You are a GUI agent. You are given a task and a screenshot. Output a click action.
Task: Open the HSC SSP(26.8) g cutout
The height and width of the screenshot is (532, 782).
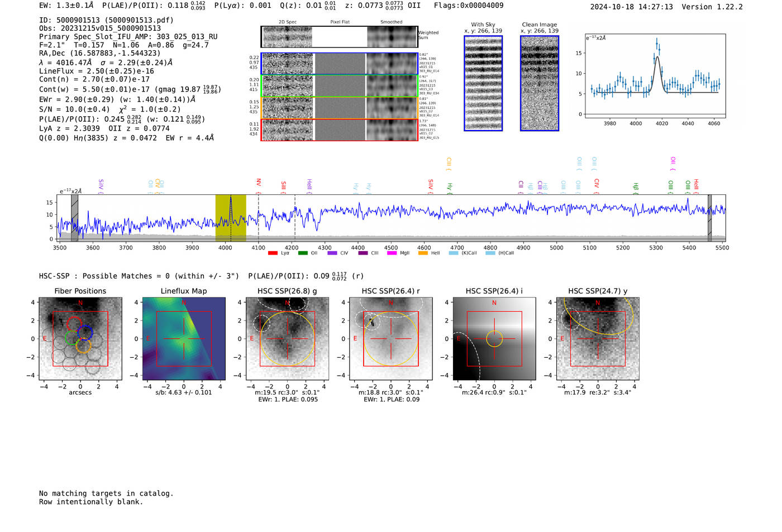tap(288, 339)
